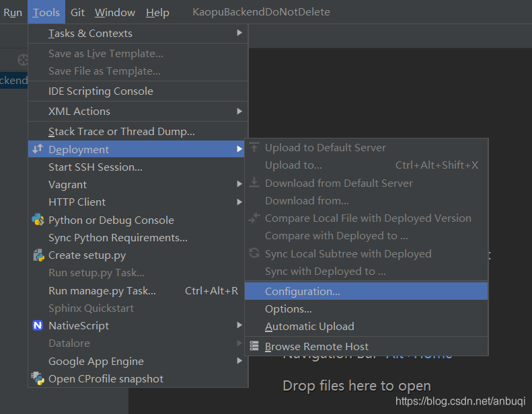Click the Sync Local Subtree icon
This screenshot has height=414, width=532.
tap(254, 253)
